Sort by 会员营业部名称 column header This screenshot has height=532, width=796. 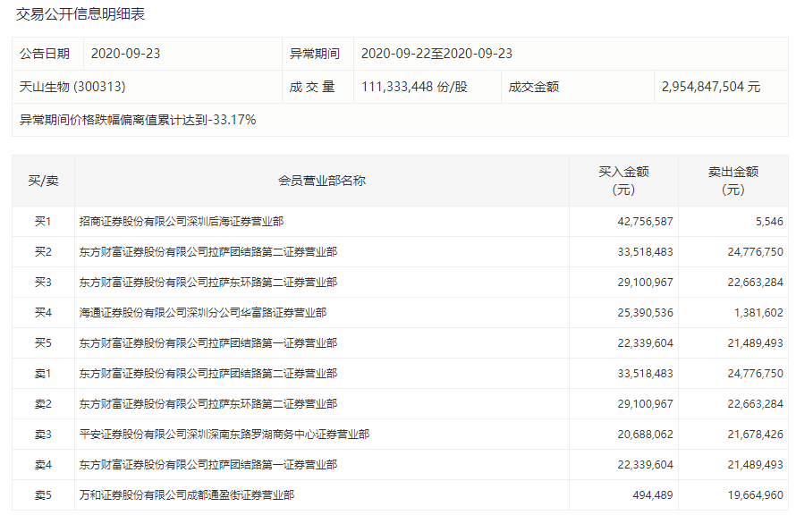pos(322,181)
